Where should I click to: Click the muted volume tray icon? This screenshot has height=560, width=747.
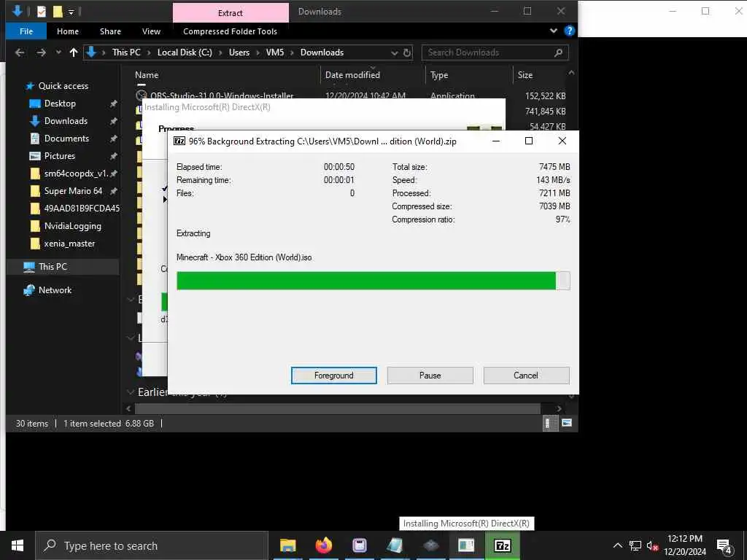pos(652,545)
